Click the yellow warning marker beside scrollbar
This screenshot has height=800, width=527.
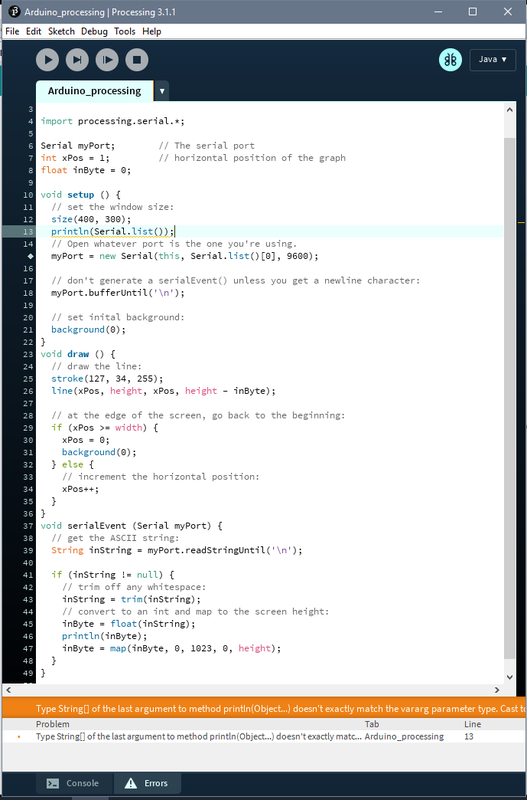pos(521,222)
